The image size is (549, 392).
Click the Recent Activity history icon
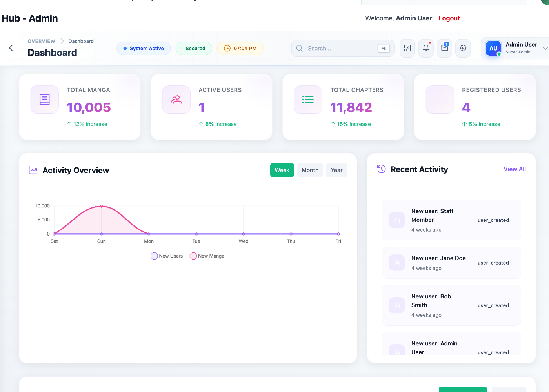tap(381, 169)
